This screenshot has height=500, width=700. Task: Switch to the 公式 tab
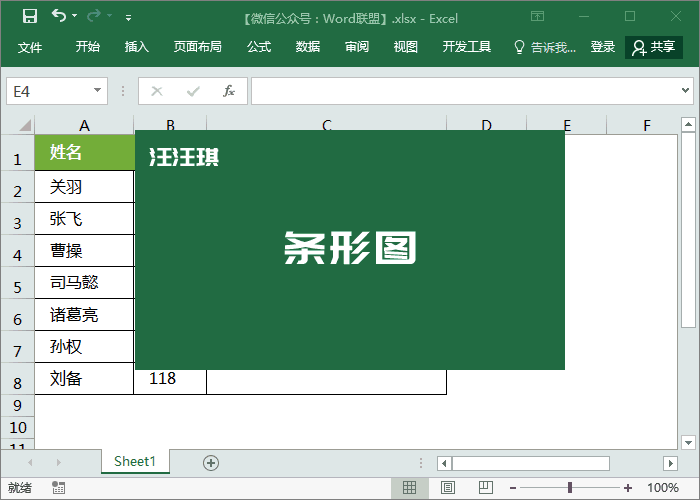click(259, 46)
